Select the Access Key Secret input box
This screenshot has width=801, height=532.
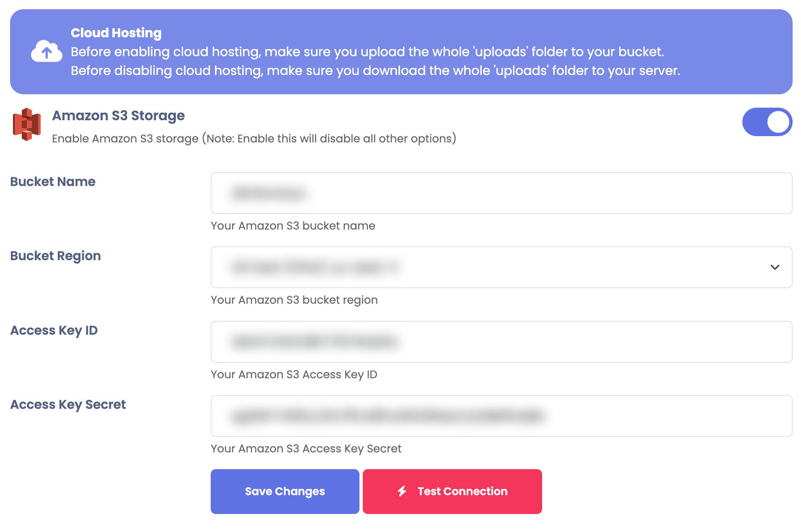[501, 416]
